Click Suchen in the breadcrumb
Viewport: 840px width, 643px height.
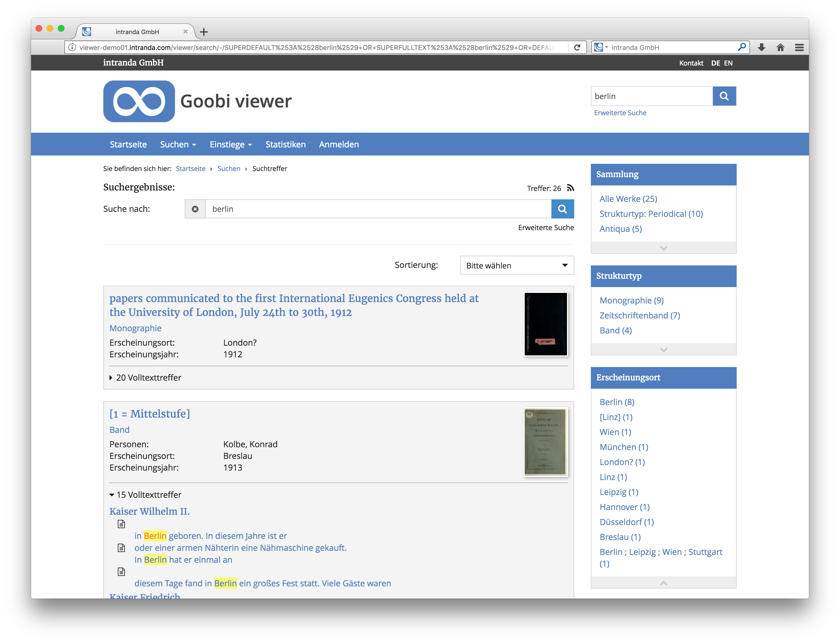coord(229,169)
